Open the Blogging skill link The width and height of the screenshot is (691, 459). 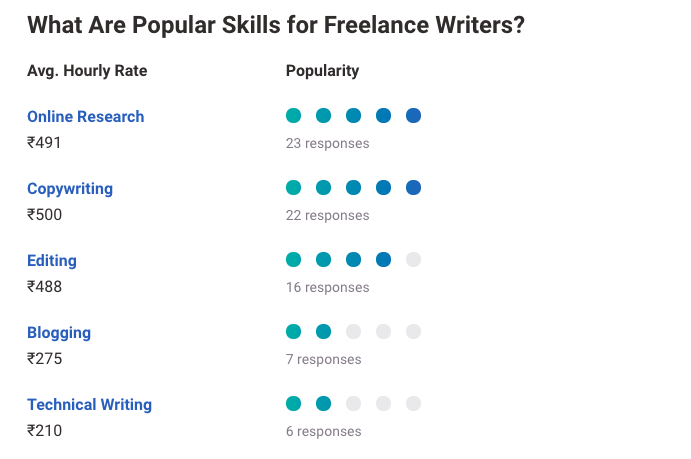[x=59, y=333]
